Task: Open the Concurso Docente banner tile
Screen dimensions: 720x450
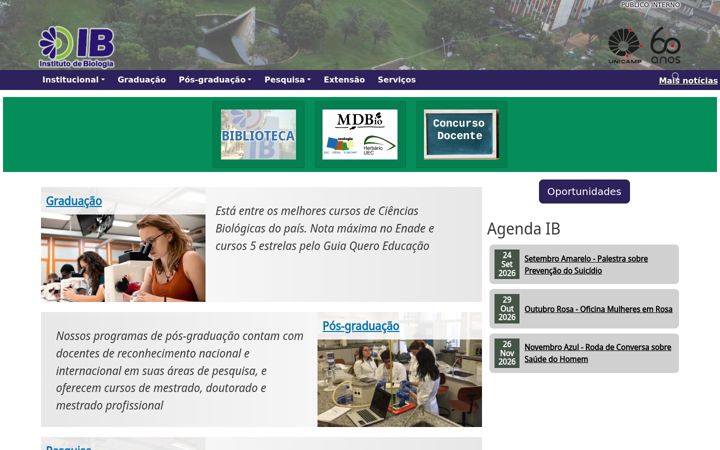Action: coord(461,135)
